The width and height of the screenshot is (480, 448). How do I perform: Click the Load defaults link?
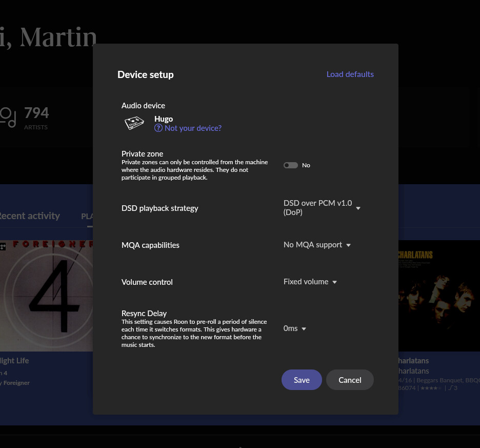[x=350, y=74]
